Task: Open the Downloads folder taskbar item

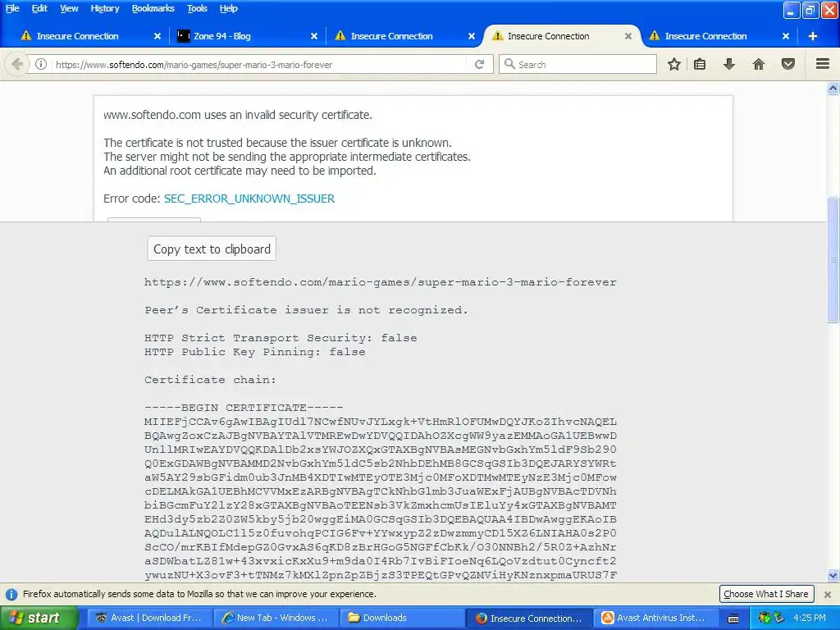Action: tap(402, 618)
